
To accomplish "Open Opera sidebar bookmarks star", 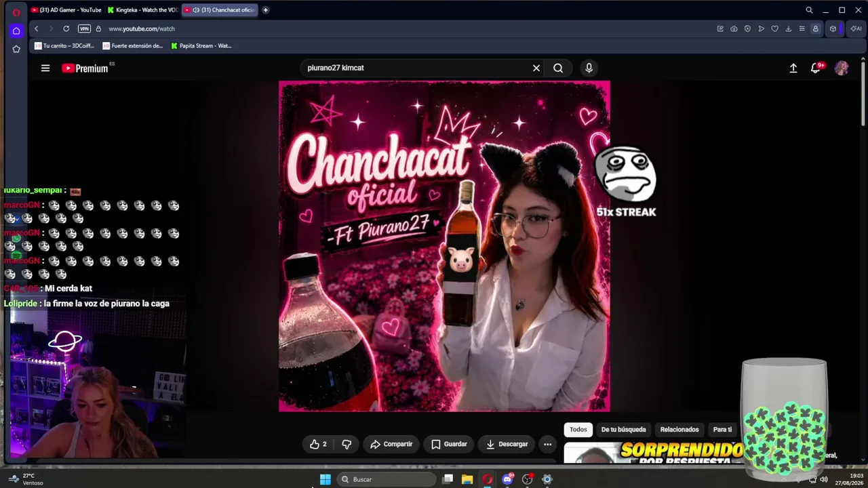I will coord(16,49).
